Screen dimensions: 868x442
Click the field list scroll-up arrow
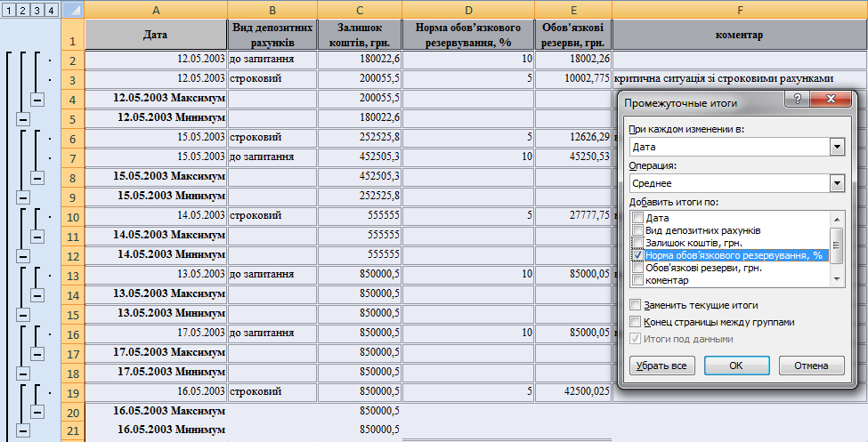[837, 217]
